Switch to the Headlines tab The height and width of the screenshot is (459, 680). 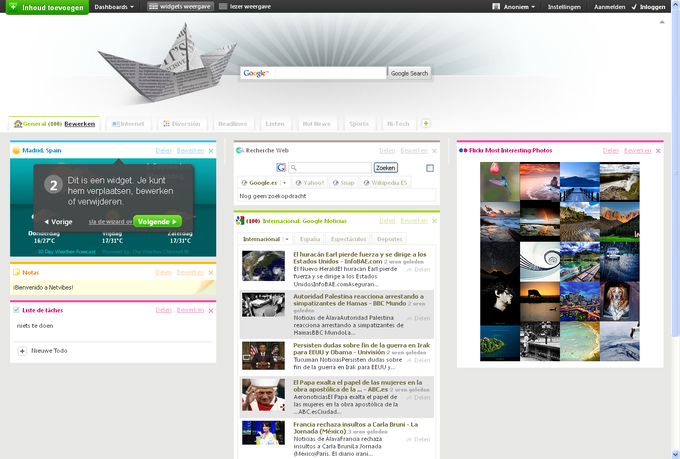click(x=232, y=124)
